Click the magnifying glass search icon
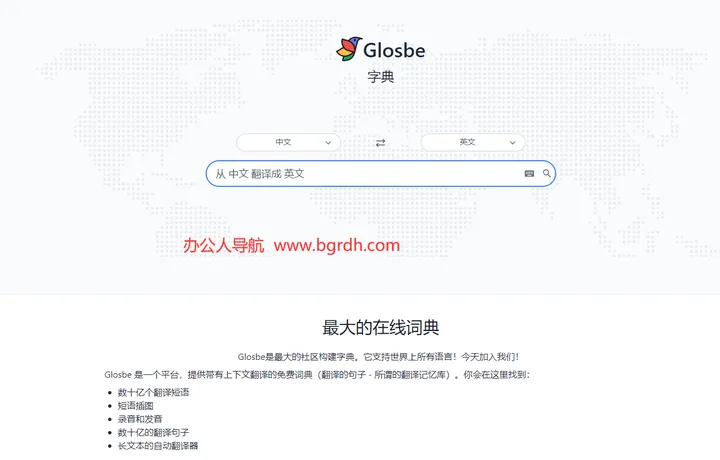This screenshot has height=460, width=720. coord(546,173)
